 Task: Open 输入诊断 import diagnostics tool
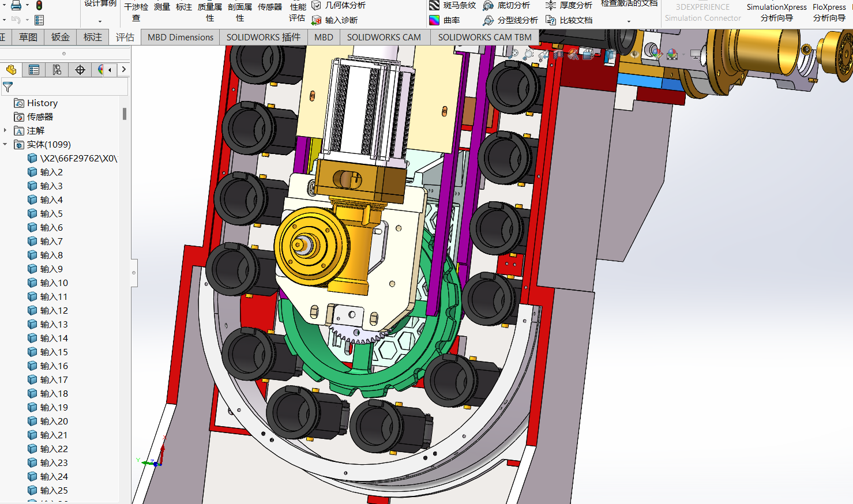point(335,20)
